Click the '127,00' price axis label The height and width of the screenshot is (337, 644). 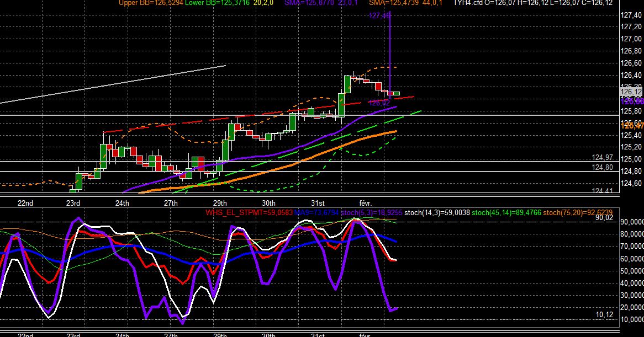click(631, 39)
